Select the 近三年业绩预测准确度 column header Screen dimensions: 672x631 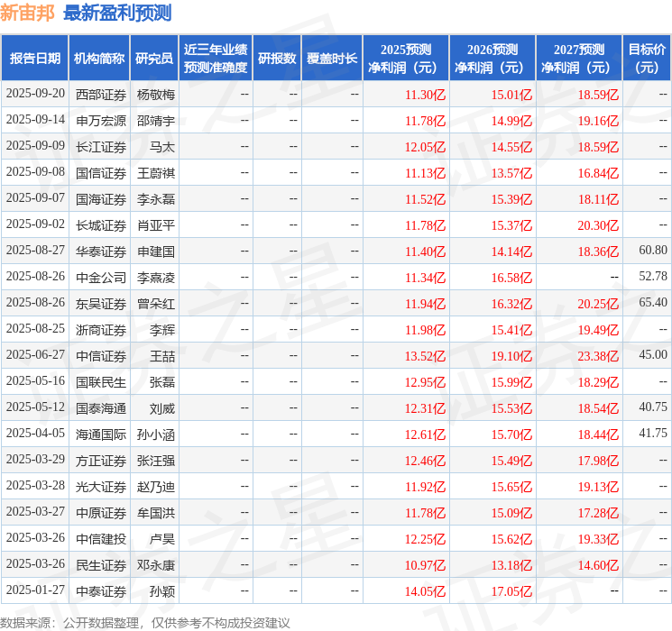click(x=215, y=59)
